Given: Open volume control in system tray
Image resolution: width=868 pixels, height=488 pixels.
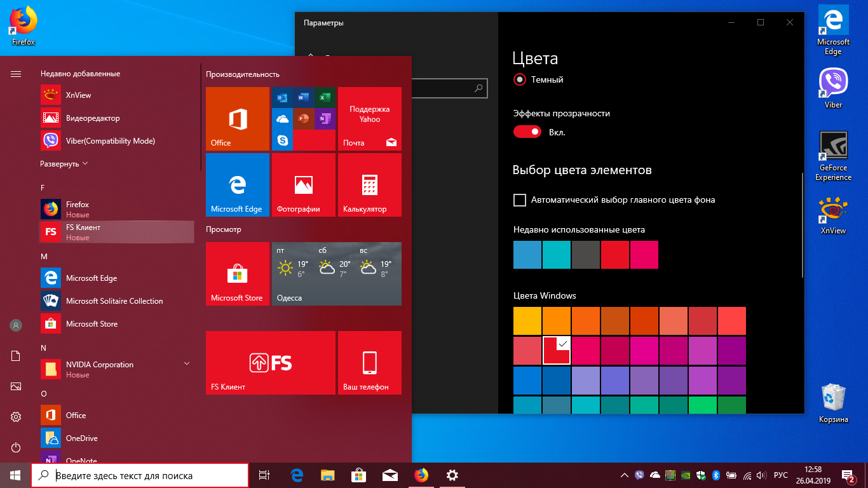Looking at the screenshot, I should 761,475.
